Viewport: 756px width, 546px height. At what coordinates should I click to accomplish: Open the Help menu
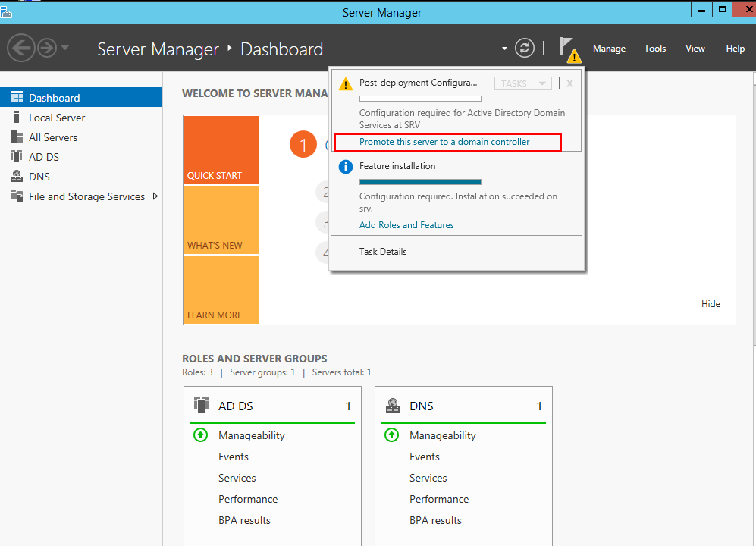coord(735,49)
